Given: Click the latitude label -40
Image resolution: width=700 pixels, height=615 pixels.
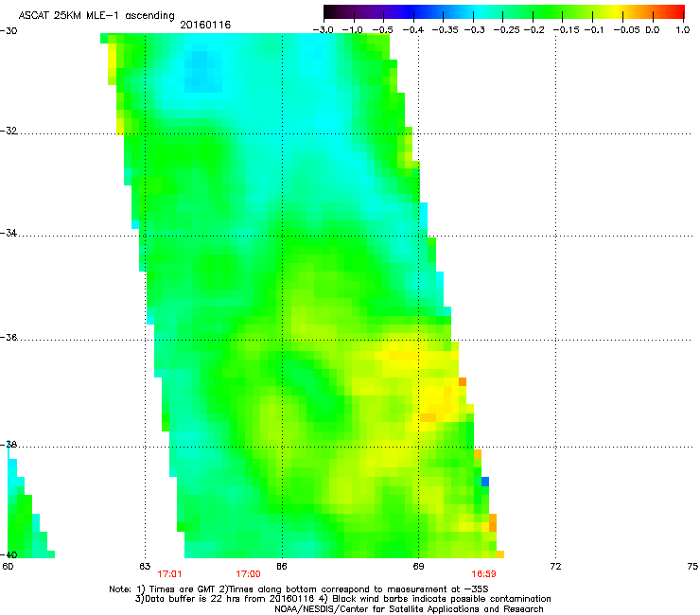Looking at the screenshot, I should point(9,554).
